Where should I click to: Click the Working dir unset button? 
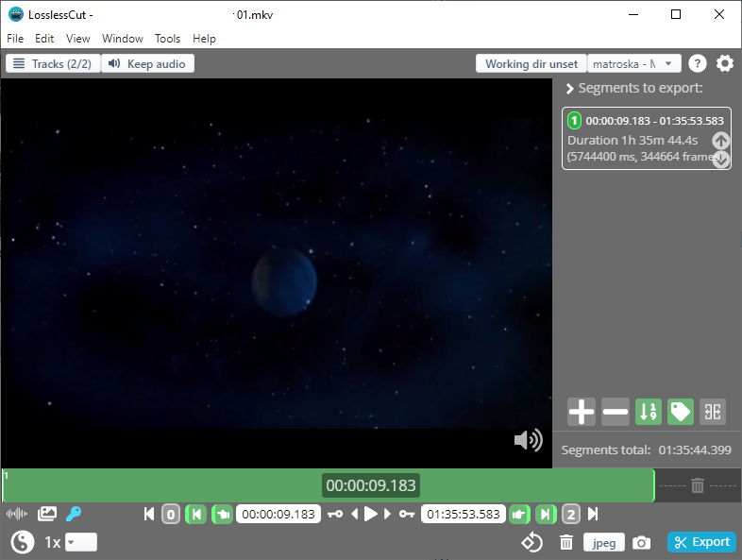(531, 63)
